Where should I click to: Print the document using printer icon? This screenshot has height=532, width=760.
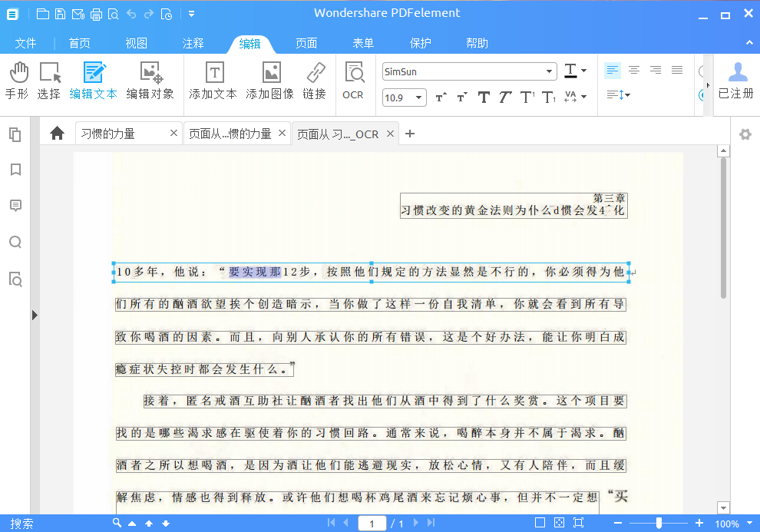click(x=96, y=15)
